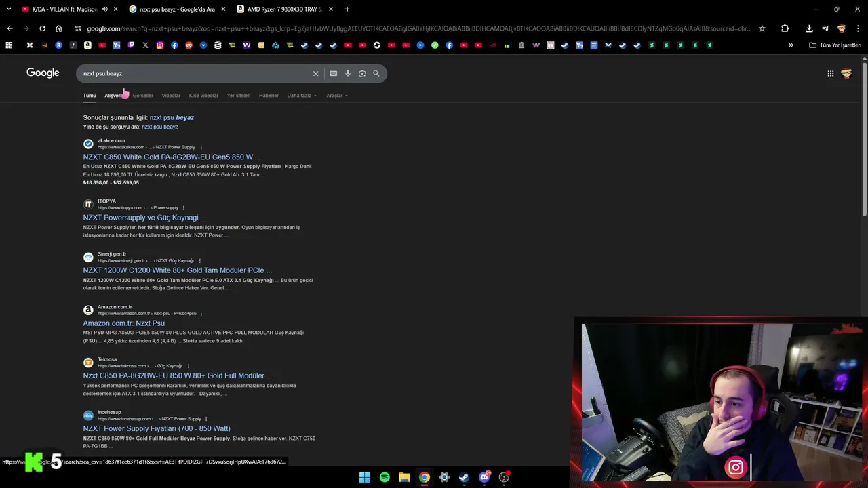Switch to Videolar results
868x488 pixels.
pyautogui.click(x=171, y=96)
